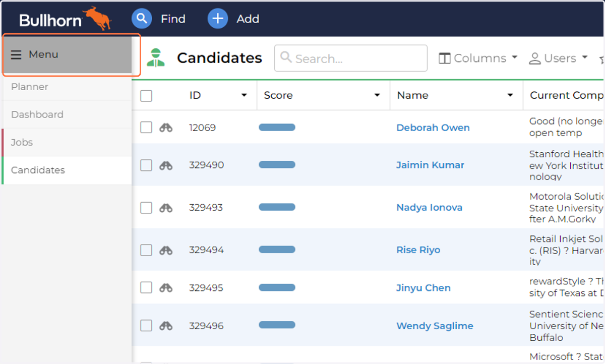This screenshot has height=364, width=605.
Task: Click the score bar for Jaimin Kumar
Action: click(277, 165)
